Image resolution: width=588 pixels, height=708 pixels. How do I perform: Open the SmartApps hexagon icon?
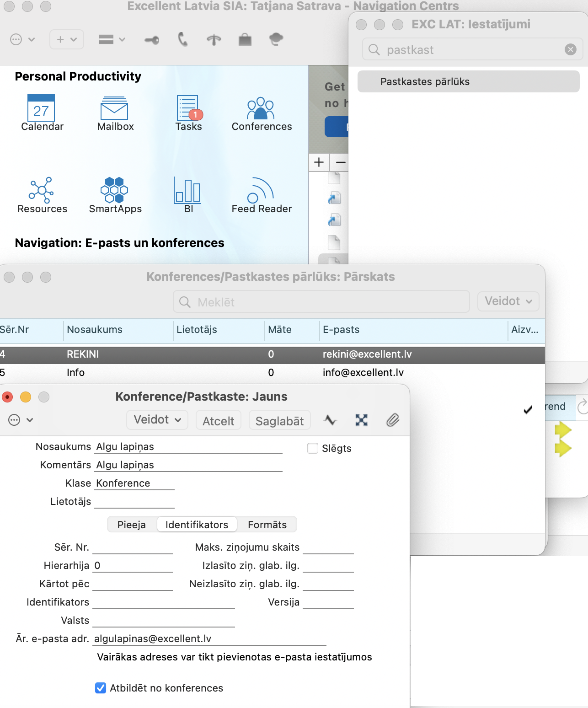114,190
